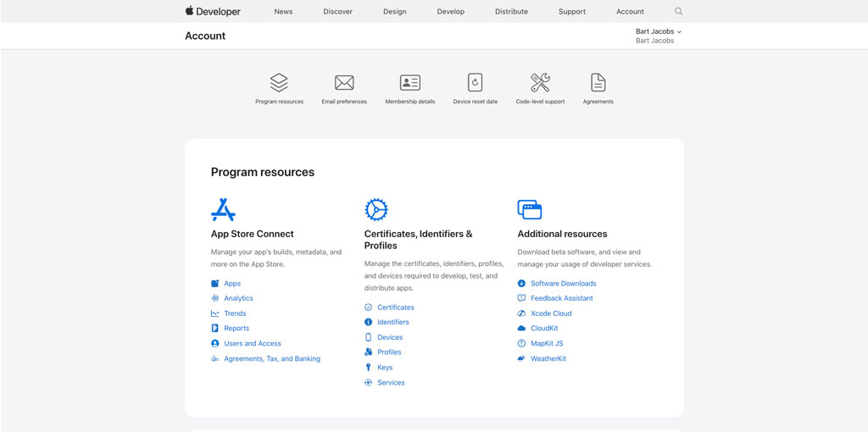This screenshot has width=868, height=432.
Task: Click the download icon beside Software Downloads
Action: pos(521,283)
